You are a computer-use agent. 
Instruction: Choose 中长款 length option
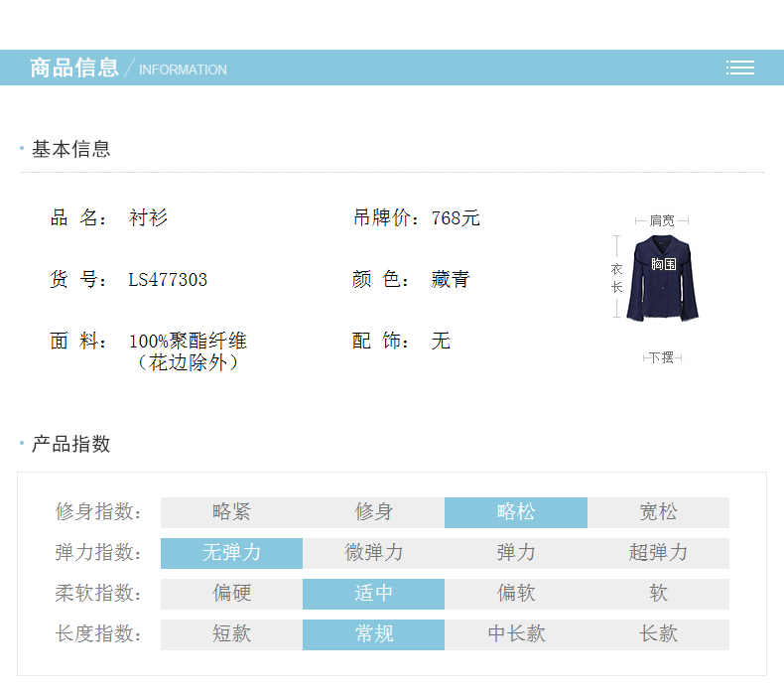coord(516,634)
